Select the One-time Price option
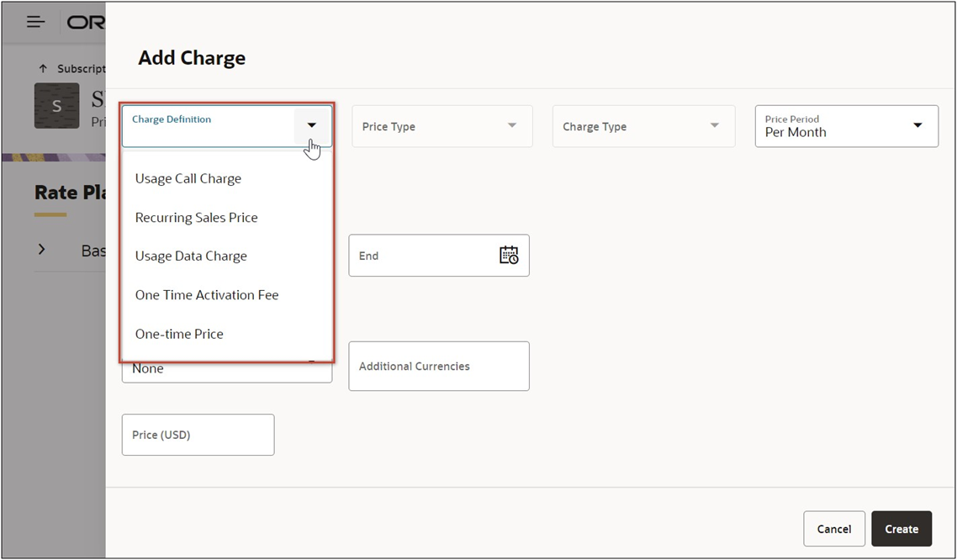957x560 pixels. tap(179, 334)
